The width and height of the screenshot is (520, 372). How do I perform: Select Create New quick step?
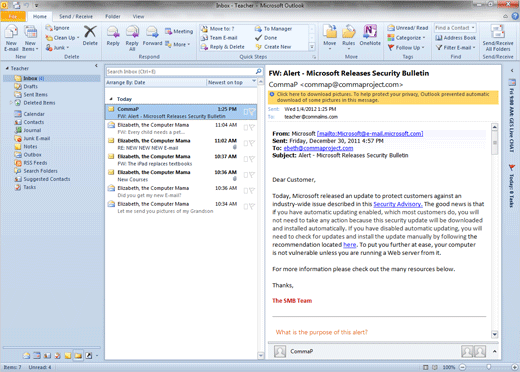(273, 47)
